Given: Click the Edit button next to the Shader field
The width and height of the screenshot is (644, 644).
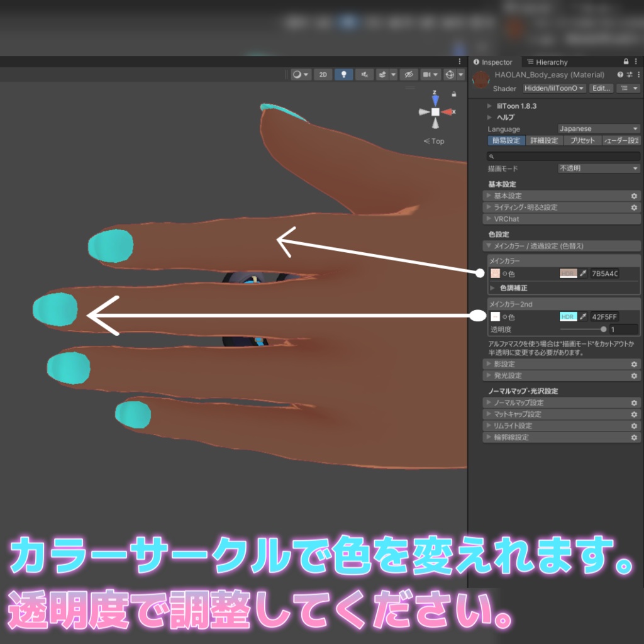Looking at the screenshot, I should tap(601, 88).
